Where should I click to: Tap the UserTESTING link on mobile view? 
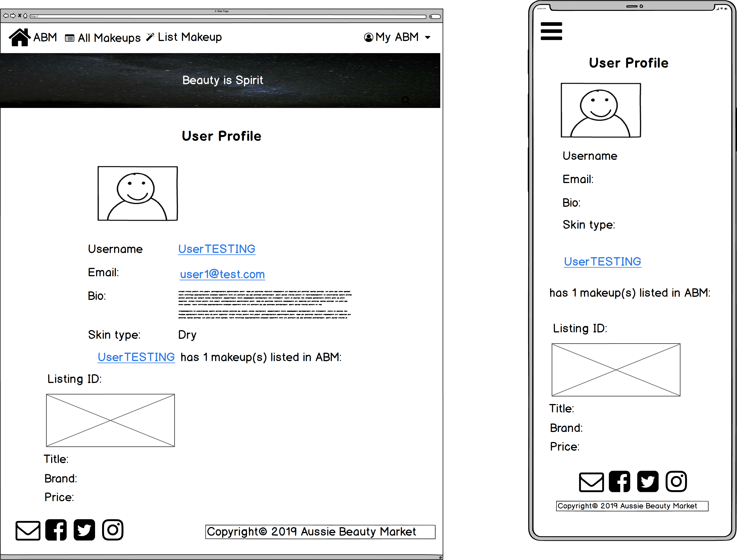pos(602,262)
